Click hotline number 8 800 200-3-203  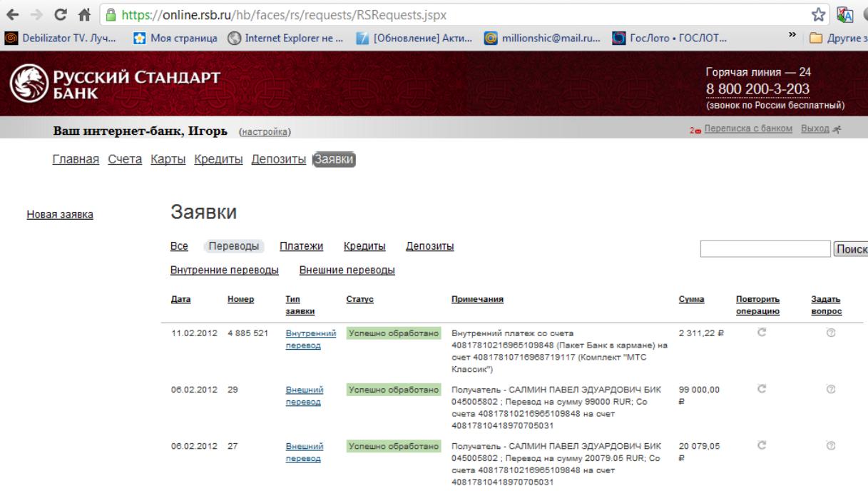coord(757,89)
